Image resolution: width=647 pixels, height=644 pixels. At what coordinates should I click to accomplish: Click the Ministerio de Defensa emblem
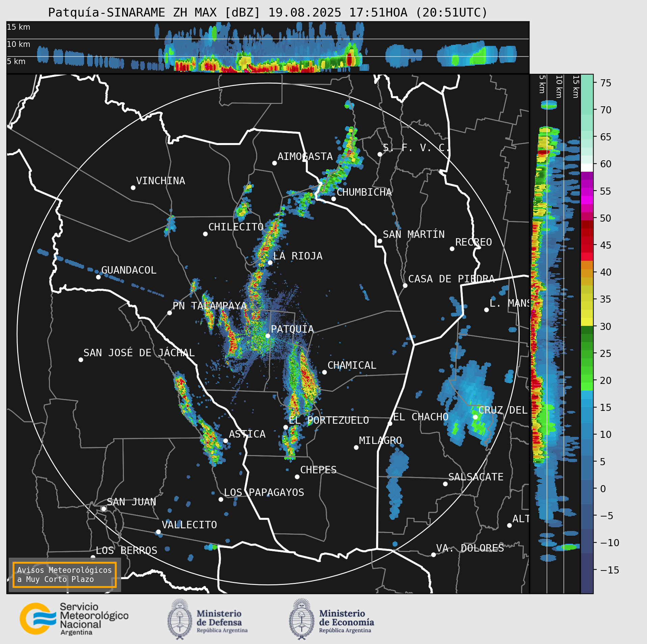coord(180,619)
